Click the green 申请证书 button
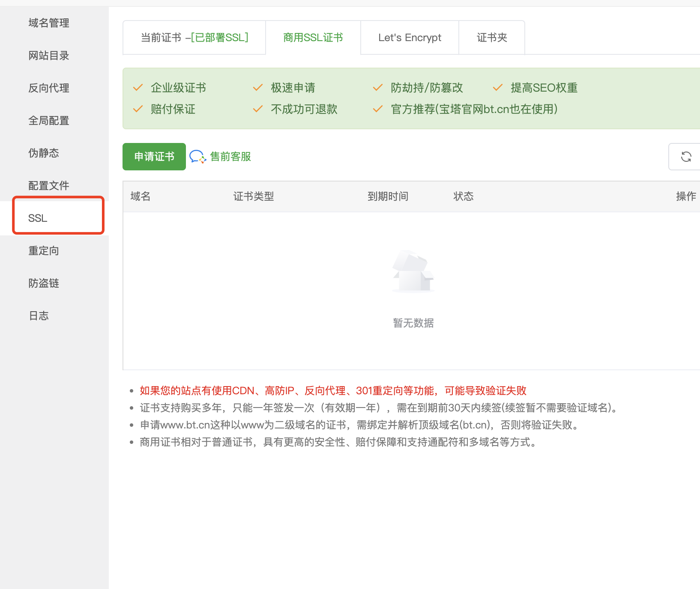 point(154,157)
